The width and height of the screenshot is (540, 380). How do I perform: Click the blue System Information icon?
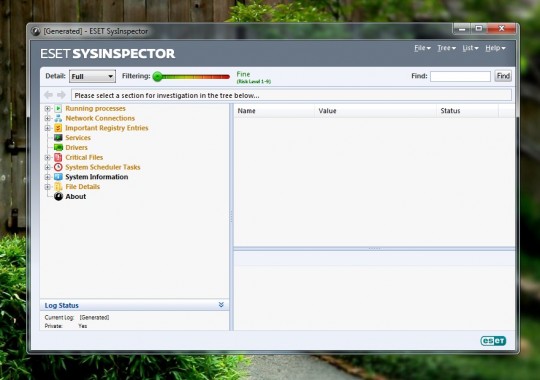tap(58, 177)
